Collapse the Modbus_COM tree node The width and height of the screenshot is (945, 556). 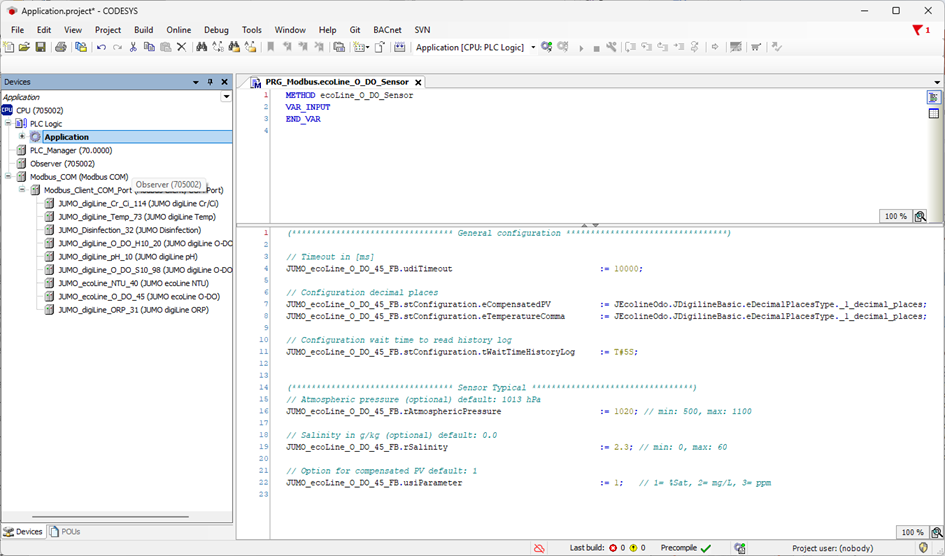click(x=8, y=176)
